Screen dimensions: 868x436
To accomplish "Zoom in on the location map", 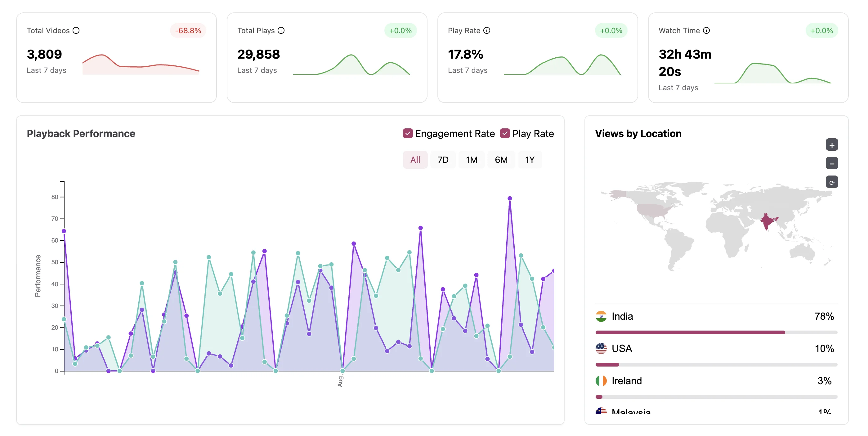I will pyautogui.click(x=832, y=145).
